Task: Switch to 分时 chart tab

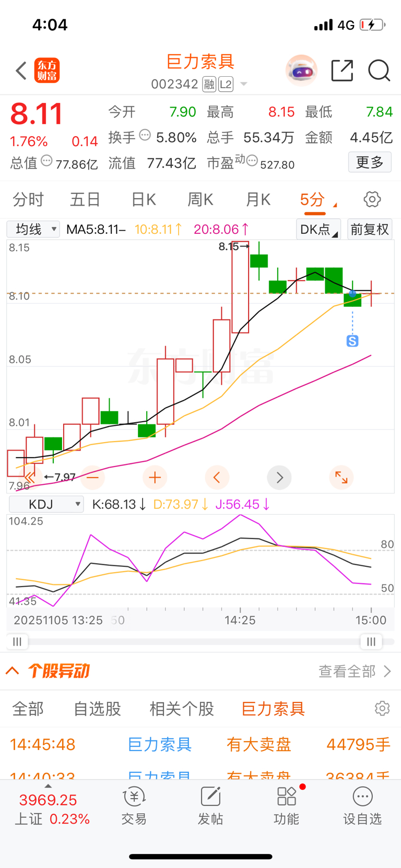Action: click(28, 199)
